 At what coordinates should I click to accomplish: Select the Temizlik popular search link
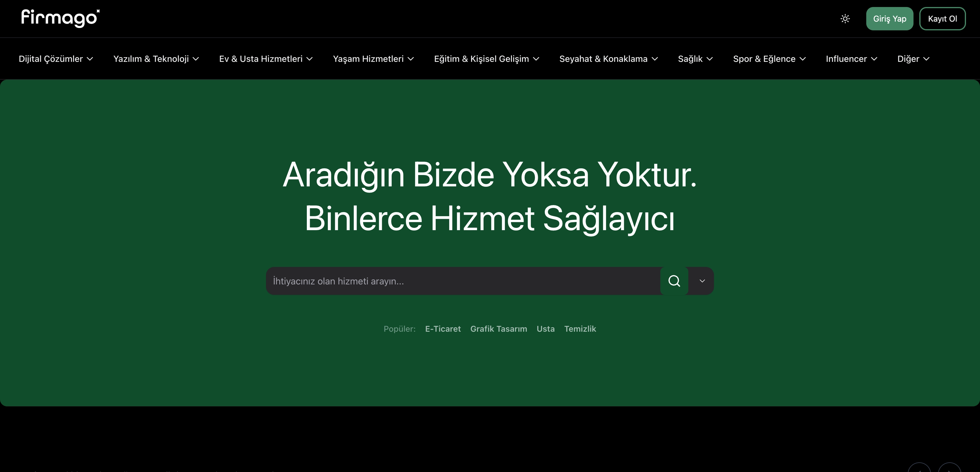pos(580,329)
